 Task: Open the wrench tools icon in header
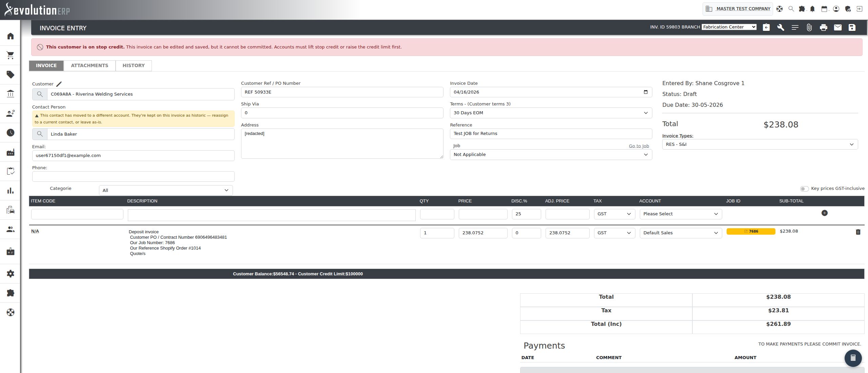(x=781, y=27)
